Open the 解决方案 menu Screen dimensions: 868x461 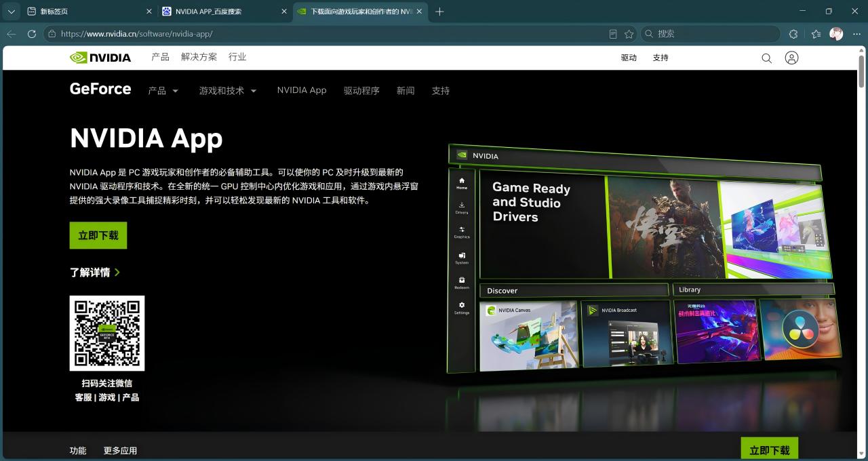(x=199, y=58)
